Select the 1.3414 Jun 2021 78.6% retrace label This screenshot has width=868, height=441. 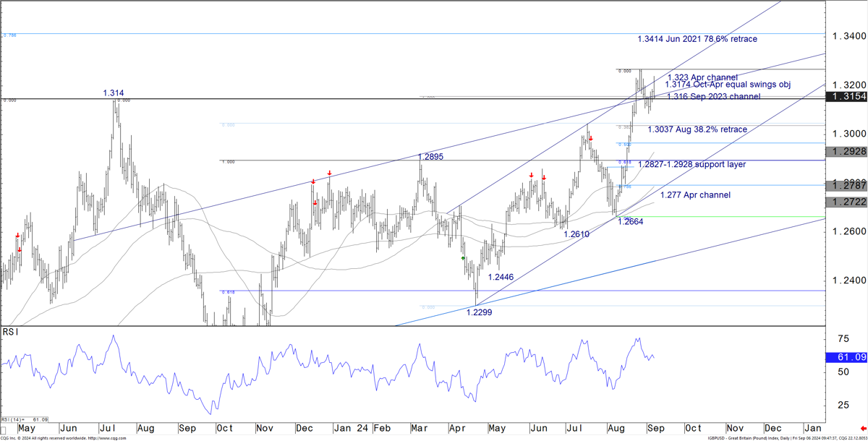click(697, 39)
